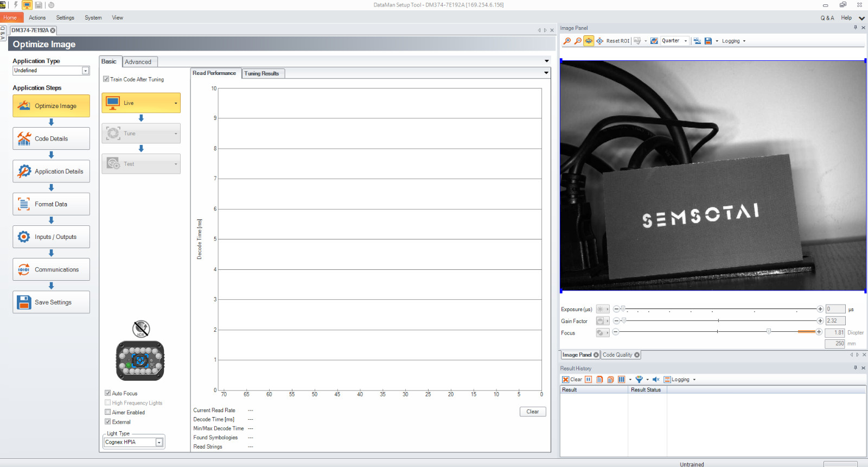The image size is (868, 467).
Task: Toggle fit-image-to-window icon in Image Panel
Action: pos(589,41)
